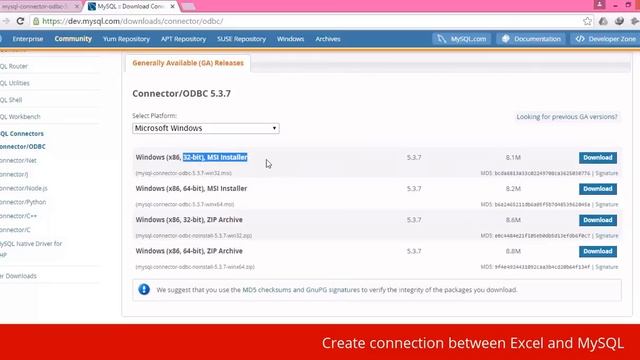640x360 pixels.
Task: Download Windows 32-bit MSI Installer
Action: (x=598, y=158)
